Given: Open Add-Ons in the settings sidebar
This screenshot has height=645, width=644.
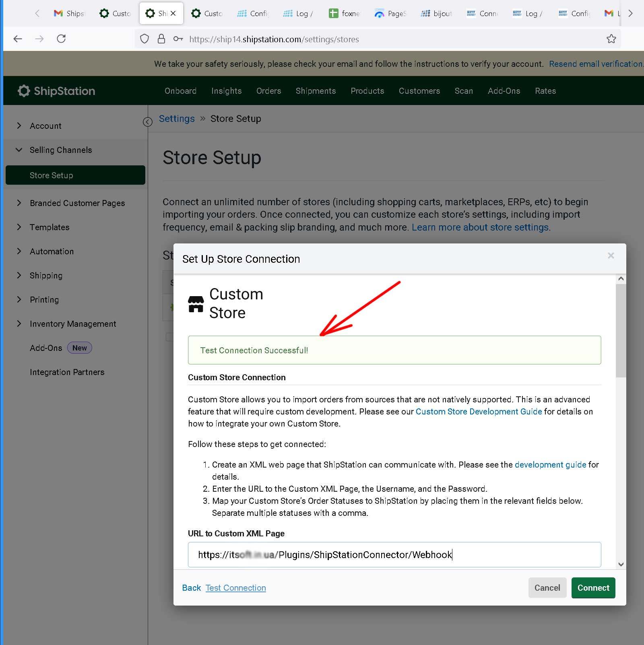Looking at the screenshot, I should (46, 348).
